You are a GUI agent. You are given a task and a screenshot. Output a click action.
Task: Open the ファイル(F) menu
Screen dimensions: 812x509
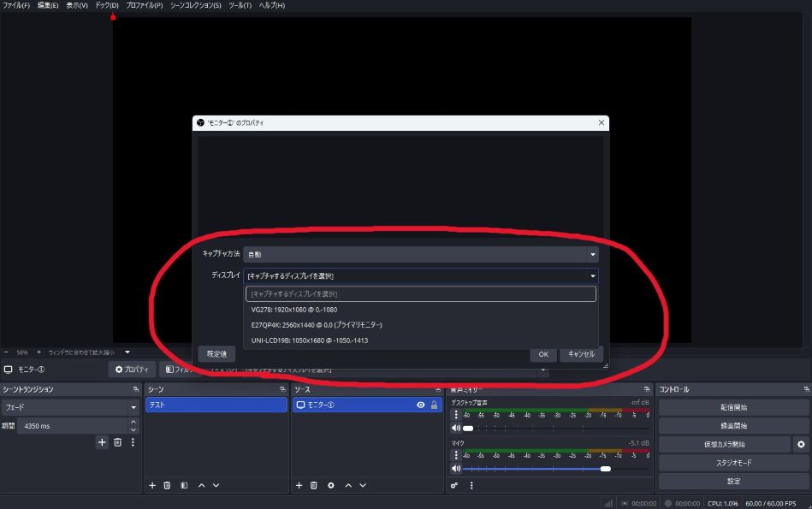pyautogui.click(x=16, y=5)
